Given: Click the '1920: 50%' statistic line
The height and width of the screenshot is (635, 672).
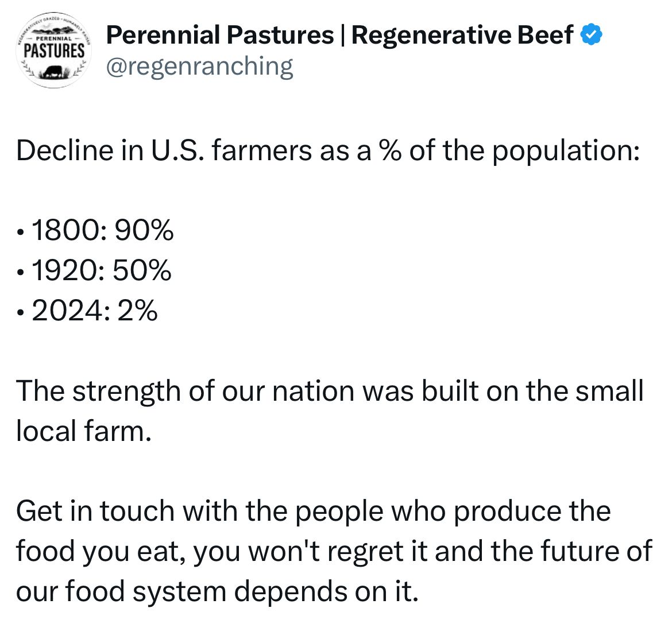Looking at the screenshot, I should coord(101,270).
